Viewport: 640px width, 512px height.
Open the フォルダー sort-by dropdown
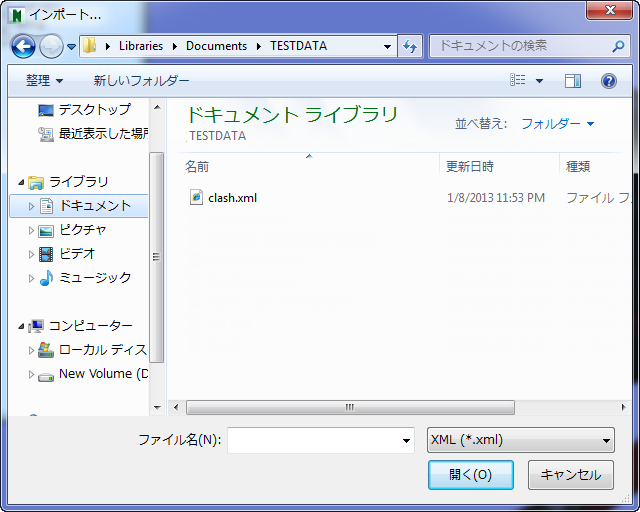point(558,123)
